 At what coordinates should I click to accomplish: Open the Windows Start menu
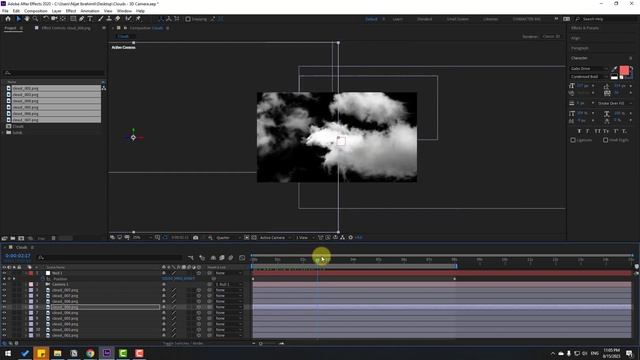[x=8, y=353]
